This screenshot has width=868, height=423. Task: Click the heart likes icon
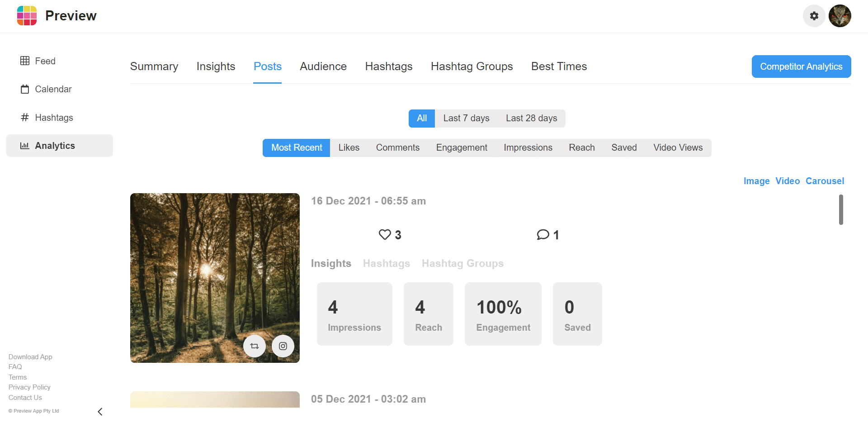point(385,234)
